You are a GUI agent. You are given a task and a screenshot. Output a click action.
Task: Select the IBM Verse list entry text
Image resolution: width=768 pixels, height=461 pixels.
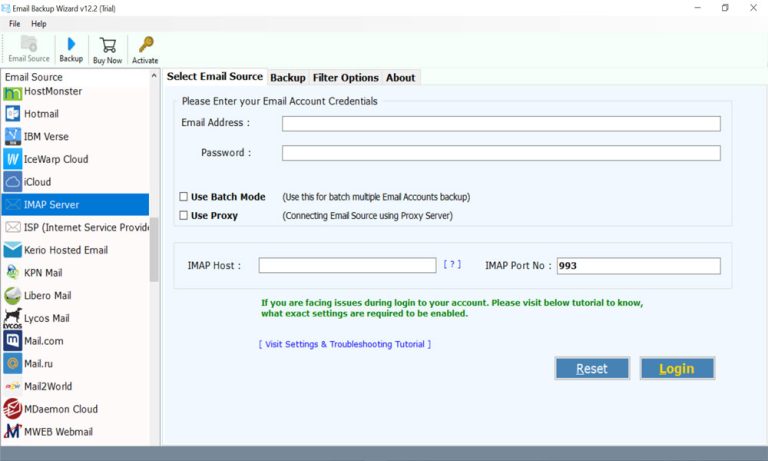(x=46, y=137)
